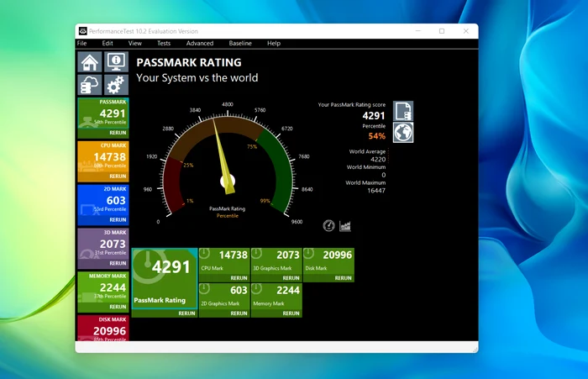Open the System Information monitor icon
Viewport: 588px width, 379px height.
click(x=116, y=62)
